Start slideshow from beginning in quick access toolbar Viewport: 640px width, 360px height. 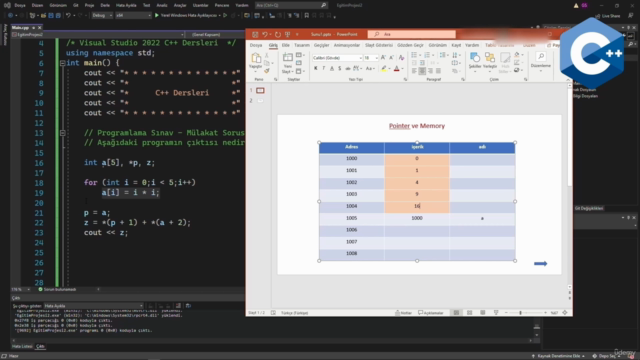[288, 35]
